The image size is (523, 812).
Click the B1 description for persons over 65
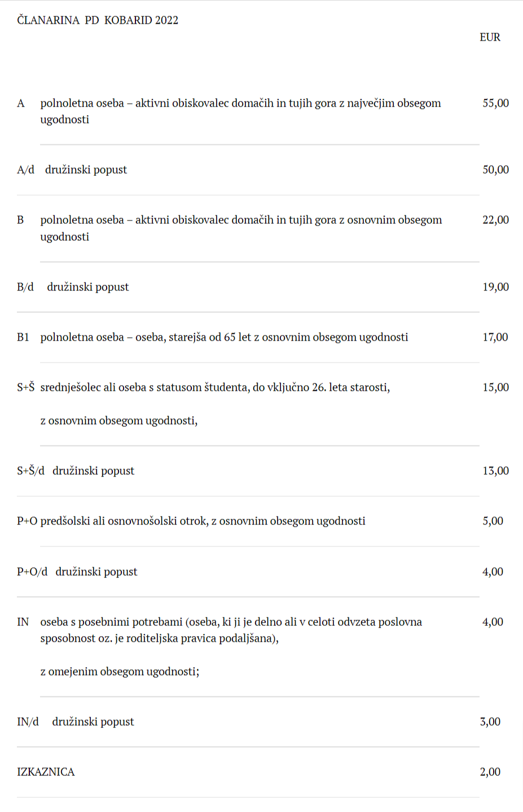224,337
